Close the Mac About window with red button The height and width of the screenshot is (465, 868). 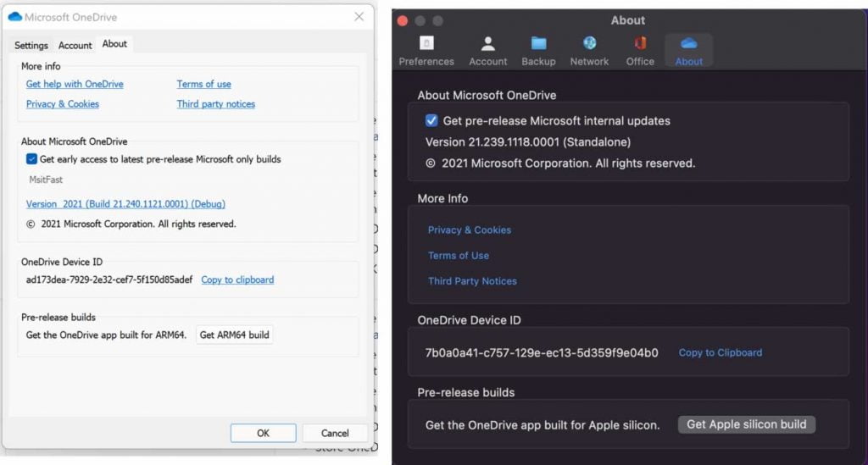pyautogui.click(x=403, y=21)
